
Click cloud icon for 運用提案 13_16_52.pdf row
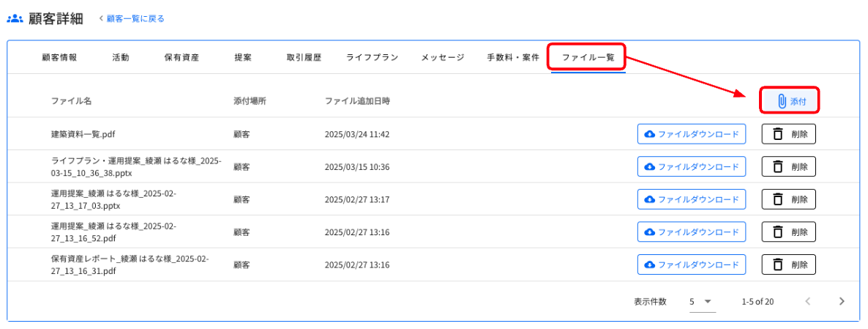point(651,232)
